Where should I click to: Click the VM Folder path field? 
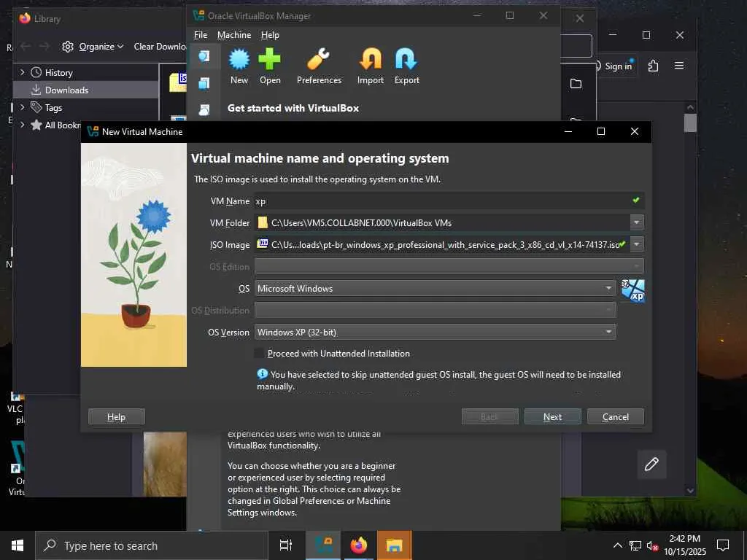[x=441, y=222]
